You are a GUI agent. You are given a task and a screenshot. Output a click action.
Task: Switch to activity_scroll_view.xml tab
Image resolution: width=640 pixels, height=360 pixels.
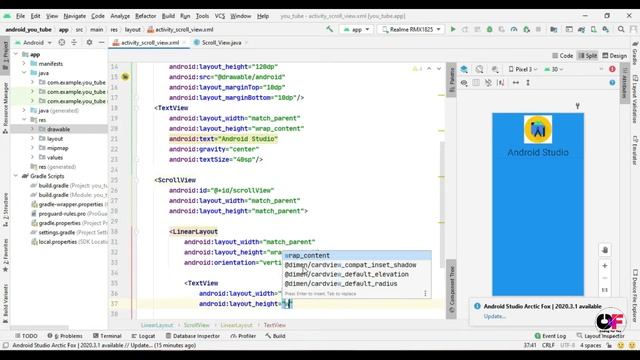click(149, 42)
